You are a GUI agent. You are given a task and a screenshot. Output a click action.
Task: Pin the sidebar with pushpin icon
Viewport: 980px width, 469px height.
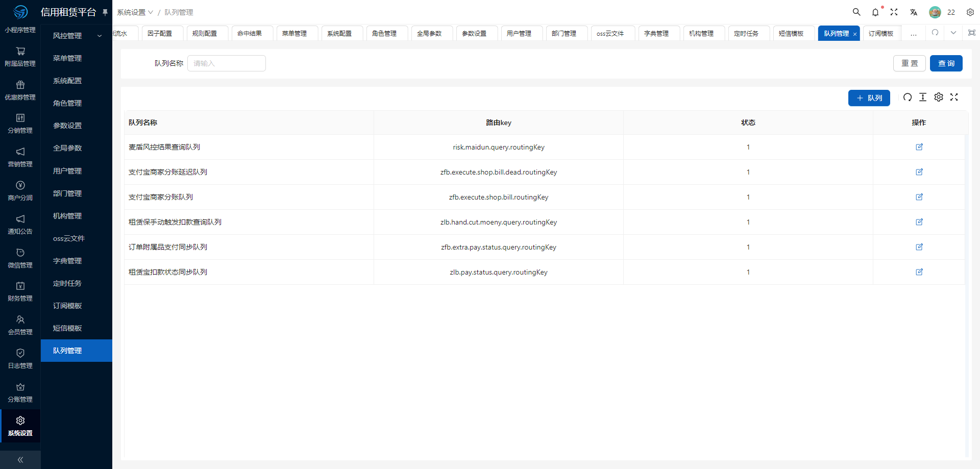[105, 12]
